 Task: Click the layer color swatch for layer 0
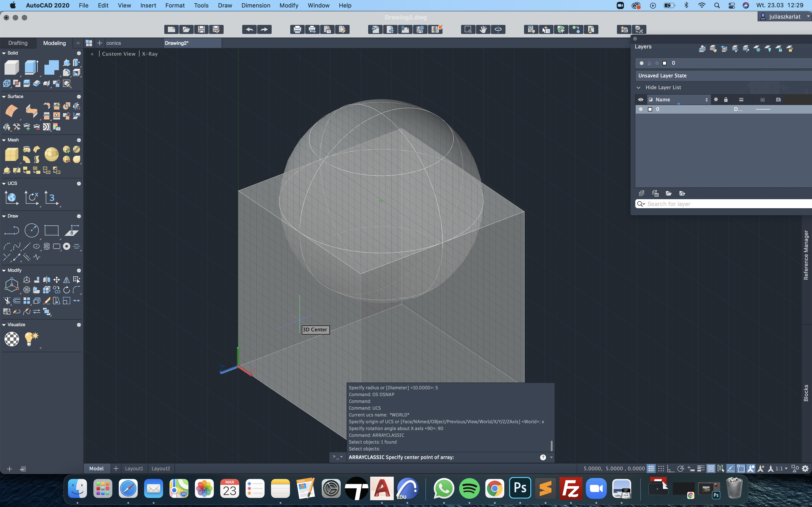click(x=650, y=109)
